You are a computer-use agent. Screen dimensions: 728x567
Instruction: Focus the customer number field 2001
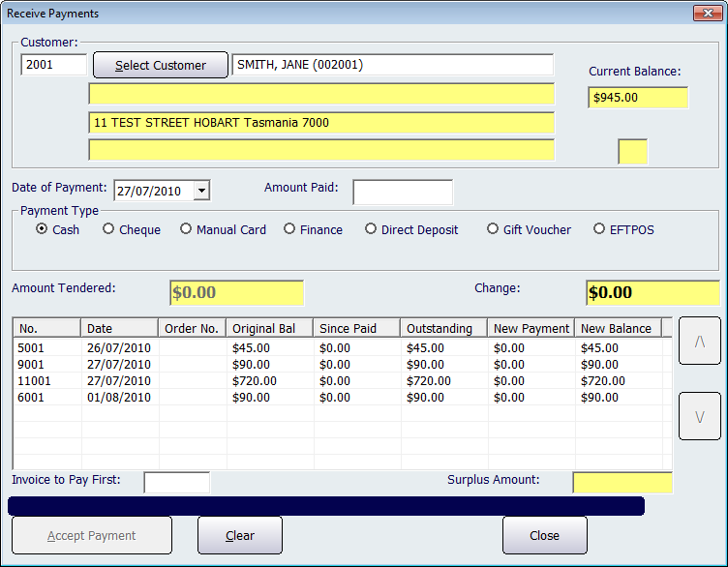coord(54,65)
